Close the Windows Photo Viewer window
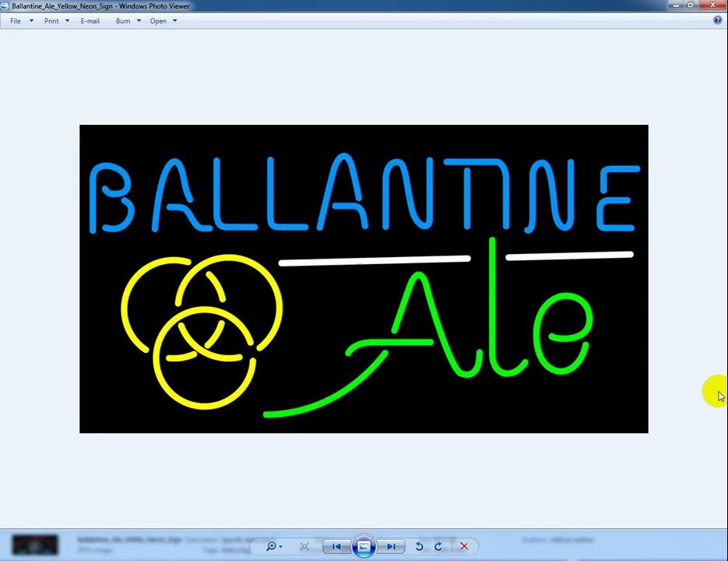This screenshot has width=728, height=561. point(712,5)
